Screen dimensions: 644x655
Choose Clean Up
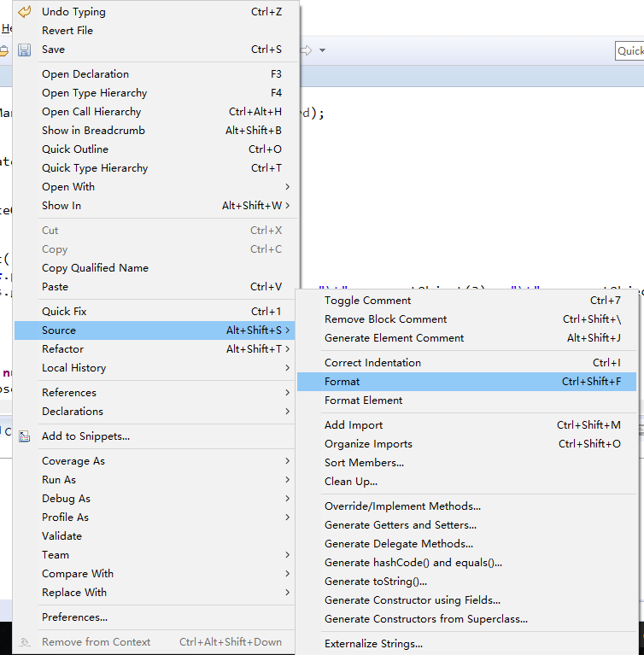coord(467,482)
